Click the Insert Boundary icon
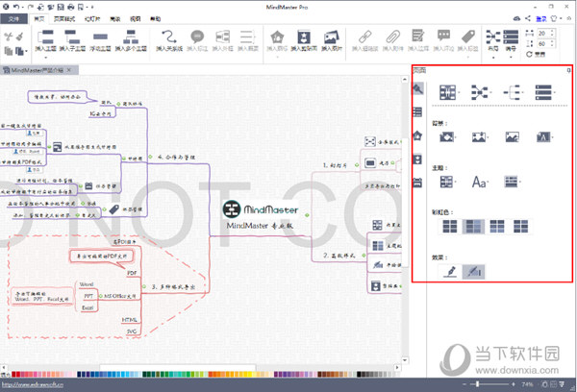This screenshot has width=577, height=392. 223,37
